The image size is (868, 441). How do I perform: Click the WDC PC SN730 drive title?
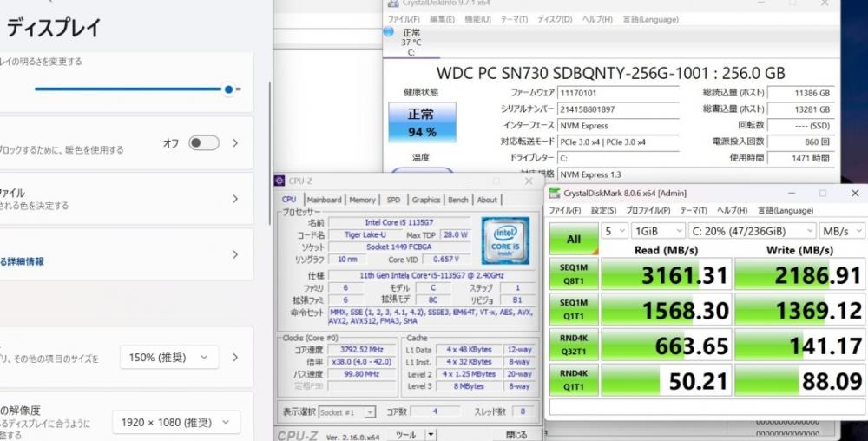tap(610, 73)
